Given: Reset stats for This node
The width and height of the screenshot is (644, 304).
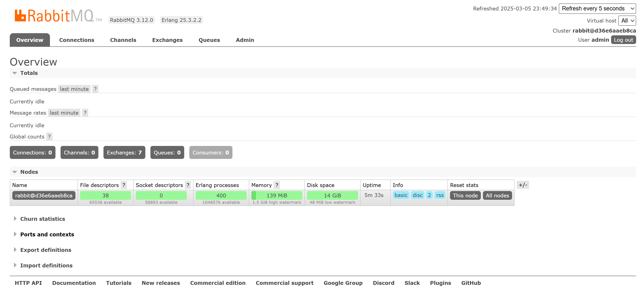Looking at the screenshot, I should pyautogui.click(x=465, y=196).
